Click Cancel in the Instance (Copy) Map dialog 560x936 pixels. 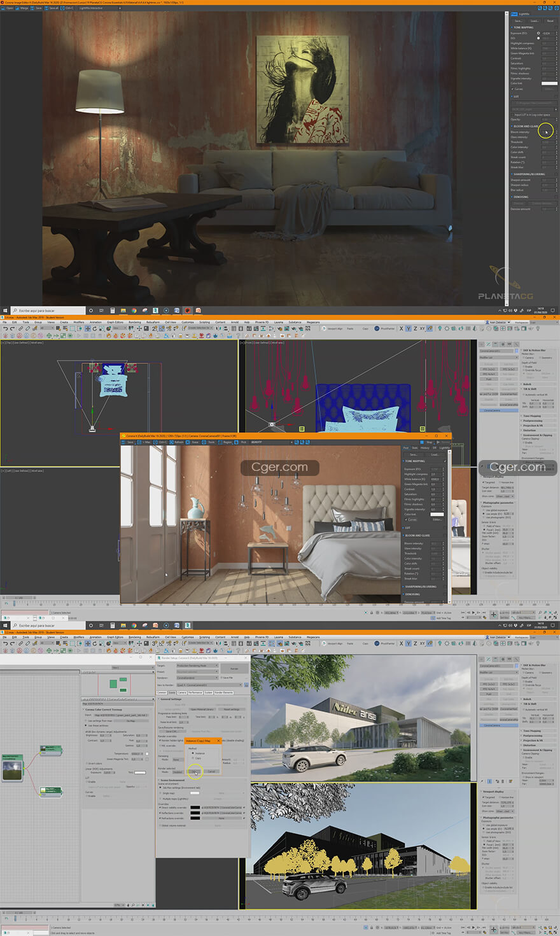(211, 771)
